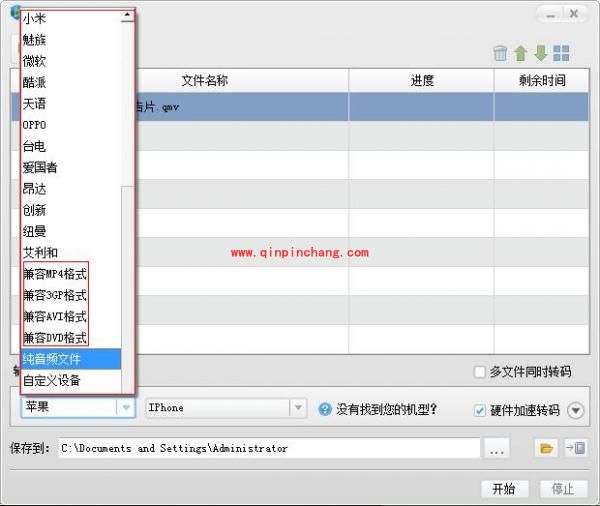This screenshot has width=600, height=506.
Task: Click the 停止 stop button
Action: click(563, 489)
